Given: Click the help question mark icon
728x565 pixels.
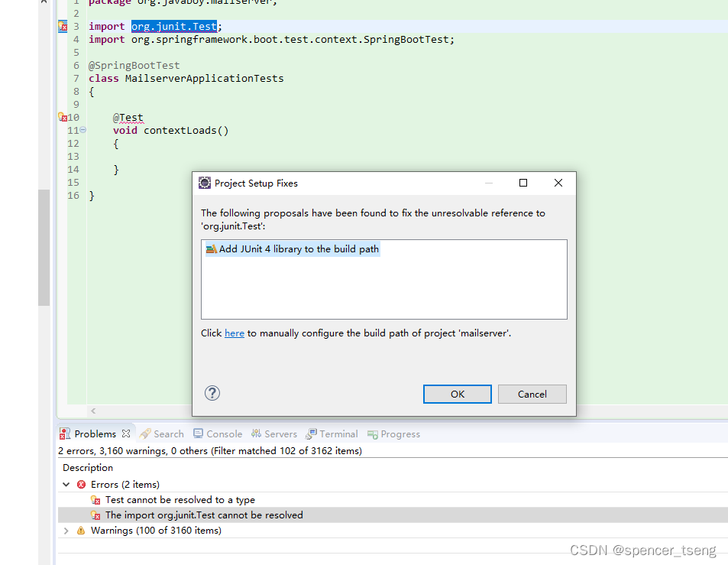Looking at the screenshot, I should [x=212, y=393].
